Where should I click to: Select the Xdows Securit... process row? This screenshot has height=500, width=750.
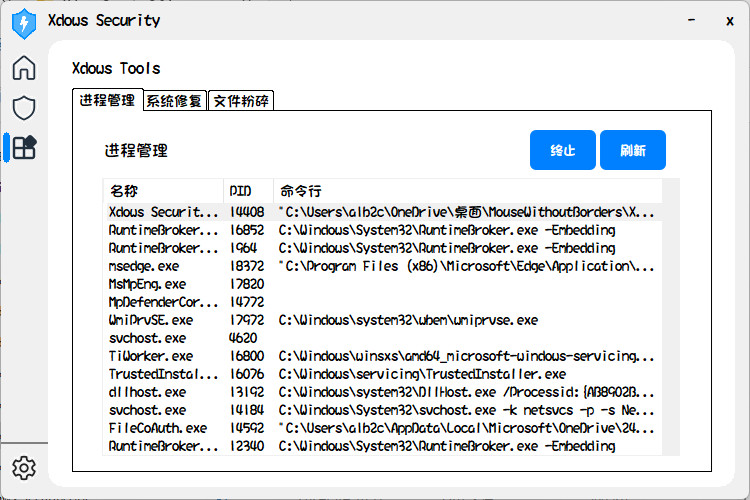tap(383, 212)
